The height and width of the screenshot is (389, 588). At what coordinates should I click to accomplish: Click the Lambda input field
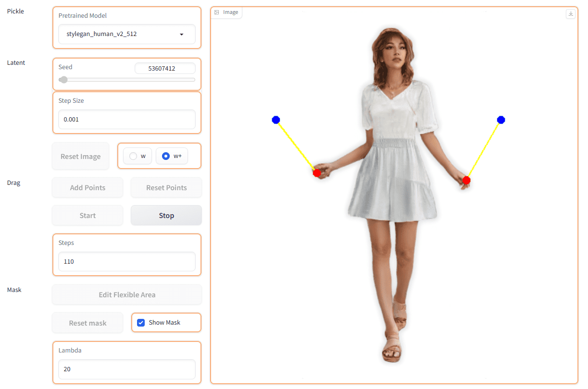click(x=127, y=369)
